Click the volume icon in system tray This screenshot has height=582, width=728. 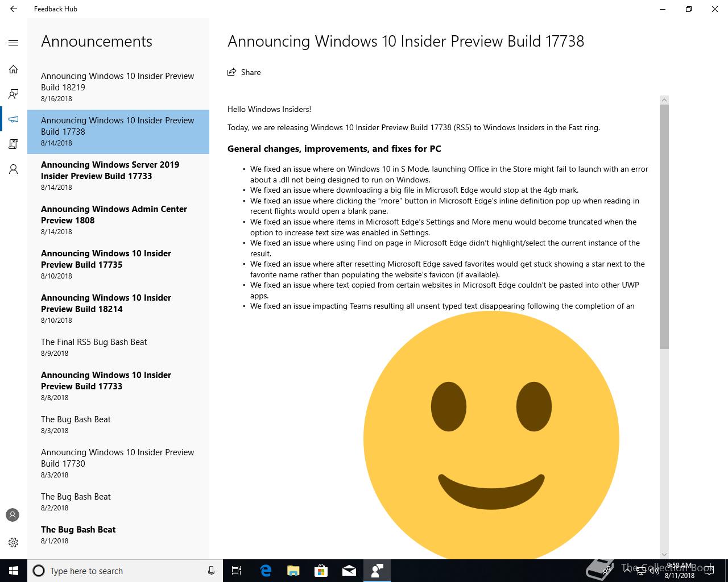pos(655,571)
